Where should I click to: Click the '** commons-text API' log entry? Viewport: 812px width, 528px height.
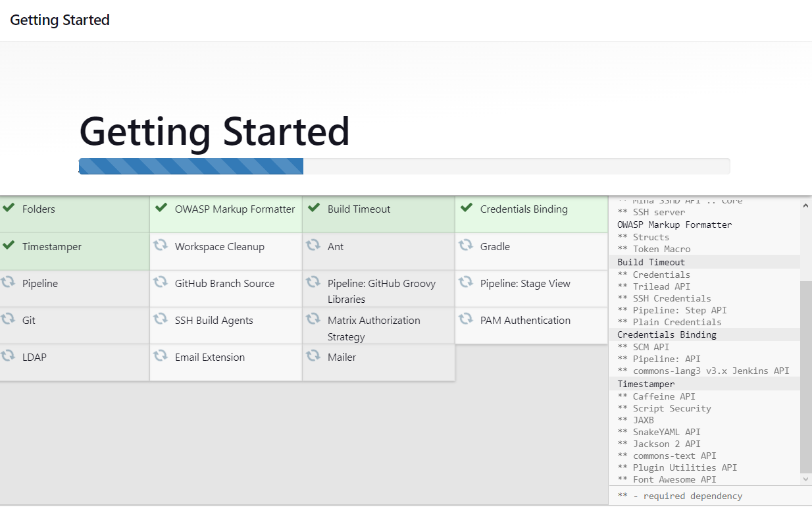(667, 456)
